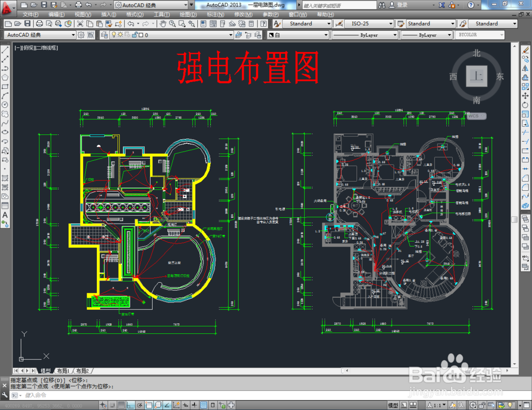This screenshot has width=532, height=410.
Task: Toggle Polar Tracking in status bar
Action: point(139,405)
